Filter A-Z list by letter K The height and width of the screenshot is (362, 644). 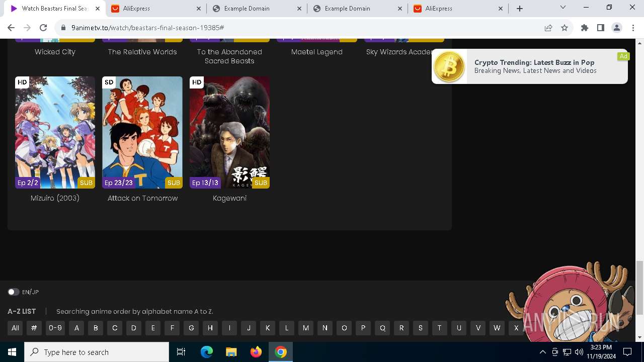click(268, 328)
